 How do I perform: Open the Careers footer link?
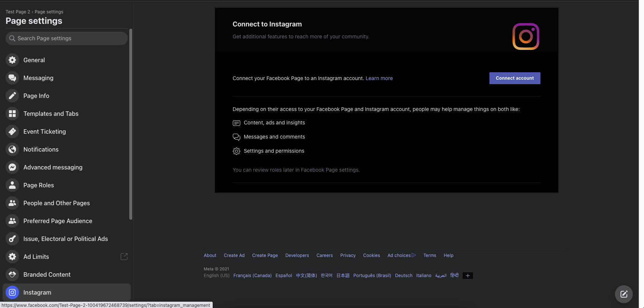325,255
